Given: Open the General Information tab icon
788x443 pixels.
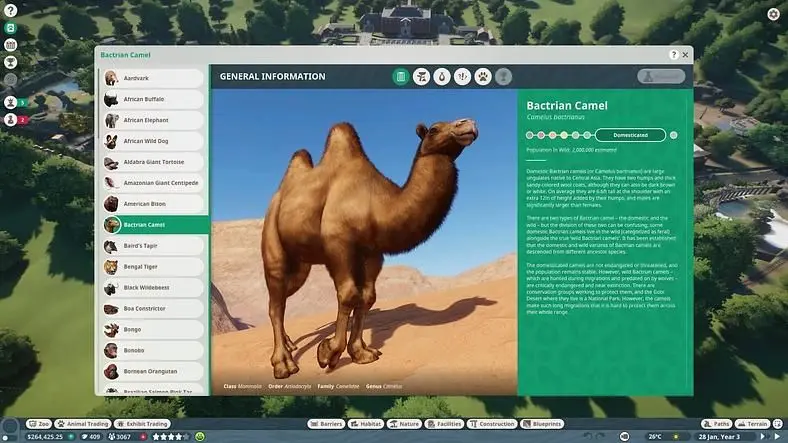Looking at the screenshot, I should [401, 77].
